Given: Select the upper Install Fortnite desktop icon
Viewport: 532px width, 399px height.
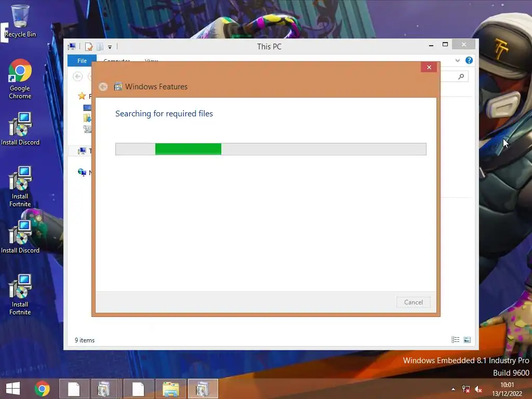Looking at the screenshot, I should pyautogui.click(x=20, y=187).
